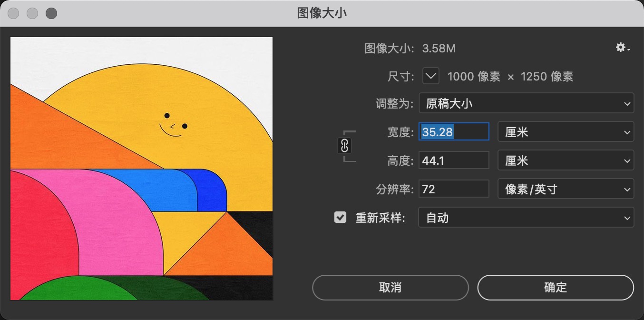
Task: Click the gray minimize window button
Action: click(32, 13)
